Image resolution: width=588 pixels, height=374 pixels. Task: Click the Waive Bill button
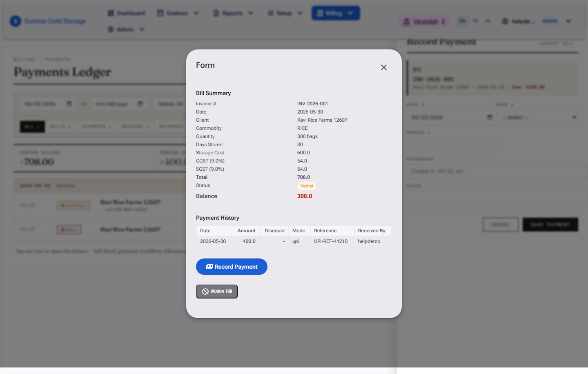tap(217, 292)
